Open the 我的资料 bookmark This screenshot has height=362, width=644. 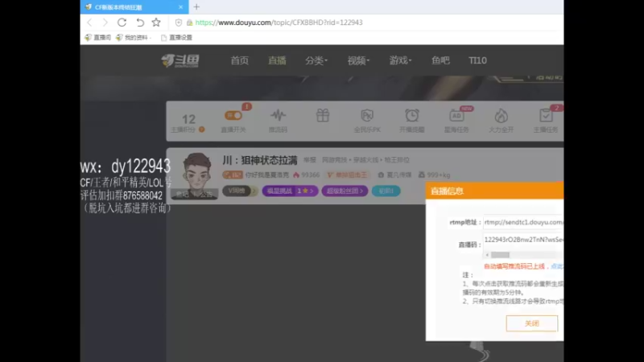[133, 37]
